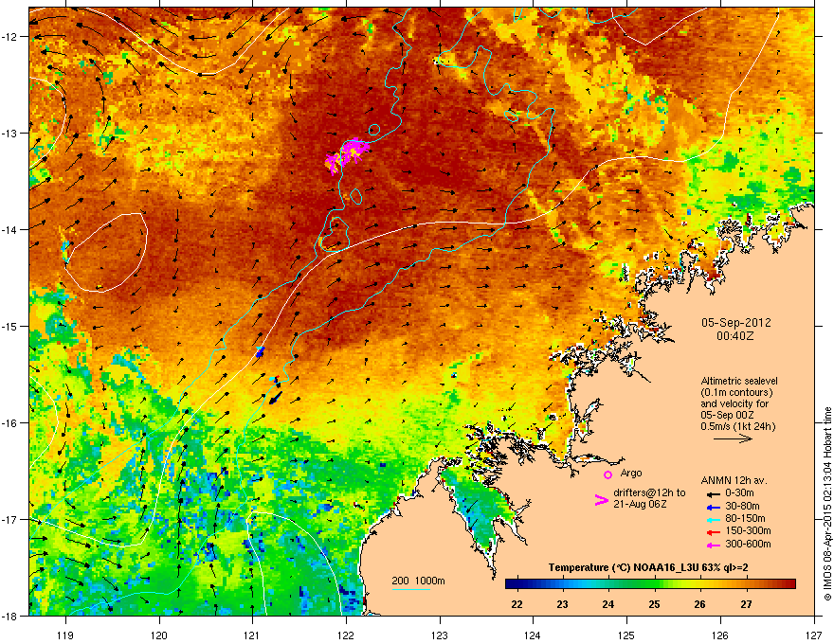Click the 0.5m/s velocity scale arrow
Viewport: 834px width, 644px height.
click(x=733, y=438)
